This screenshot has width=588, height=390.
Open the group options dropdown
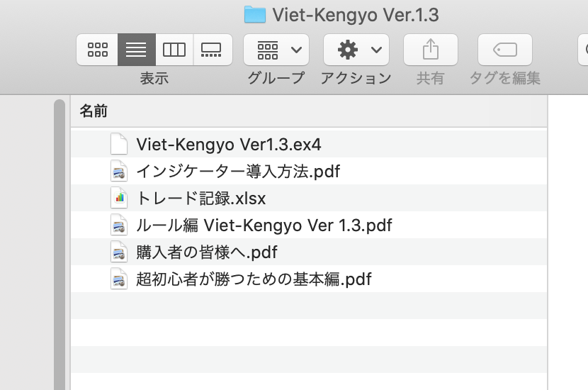click(276, 50)
